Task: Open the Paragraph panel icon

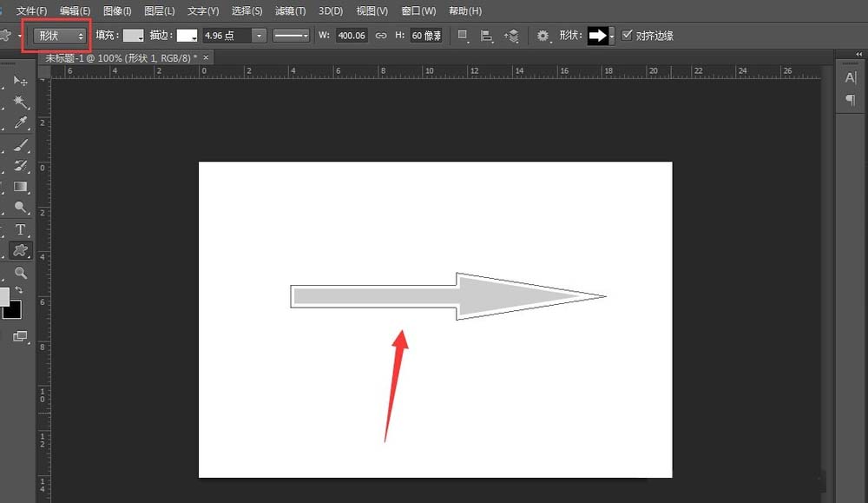Action: click(x=851, y=99)
